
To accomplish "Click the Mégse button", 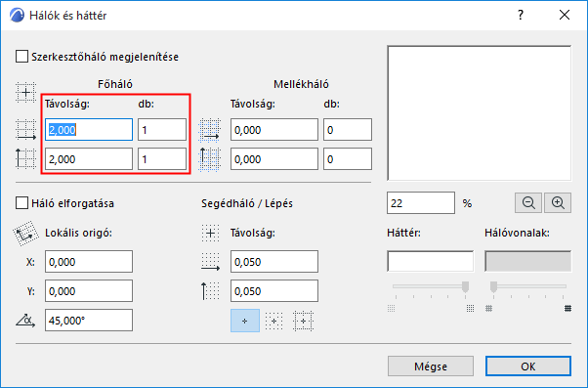I will tap(431, 366).
